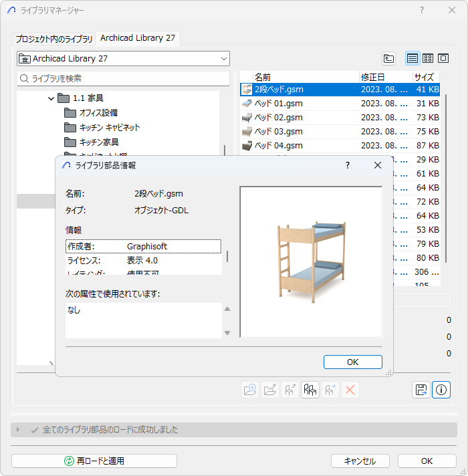Click the 再ロードと適用 button
Image resolution: width=468 pixels, height=476 pixels.
(94, 461)
